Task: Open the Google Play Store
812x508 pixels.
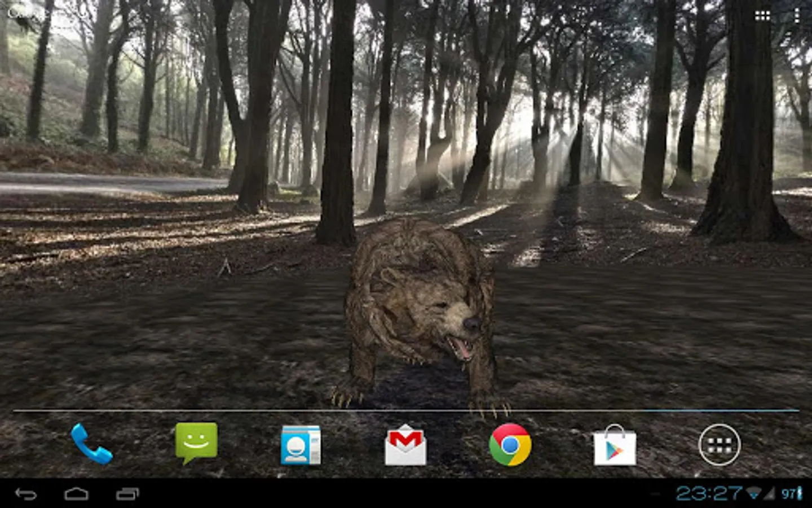Action: [x=615, y=445]
